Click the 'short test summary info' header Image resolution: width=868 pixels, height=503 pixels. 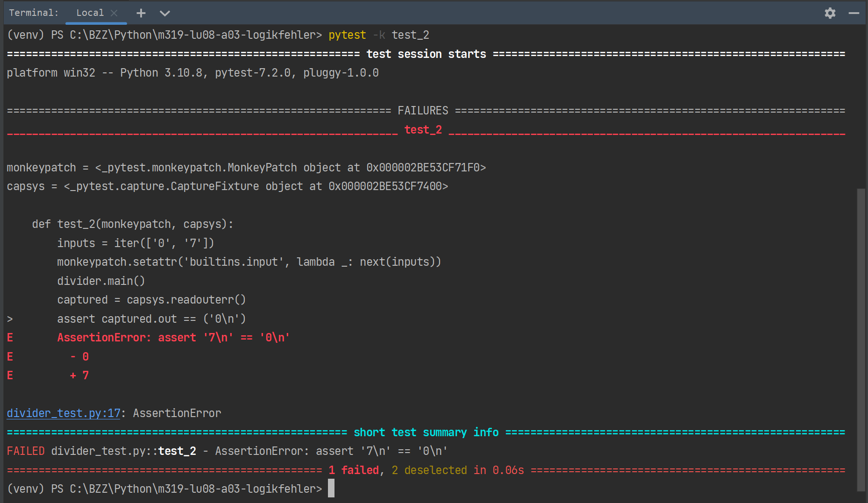point(426,432)
